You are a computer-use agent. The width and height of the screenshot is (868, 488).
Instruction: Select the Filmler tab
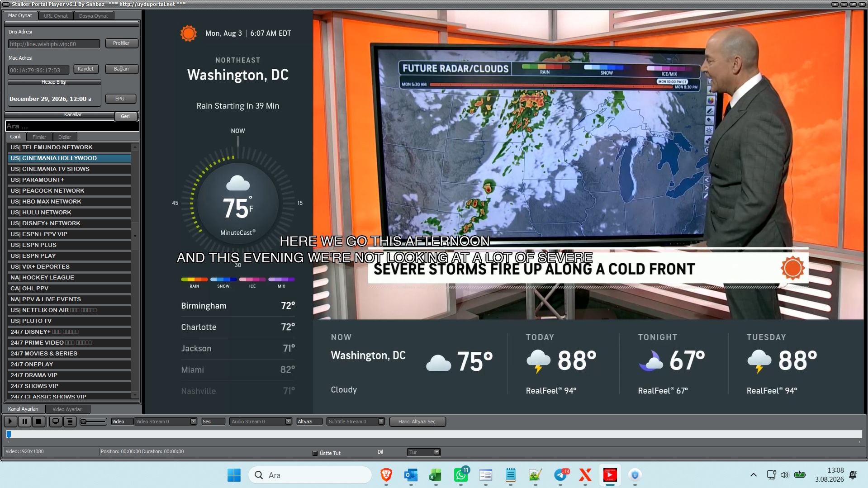pyautogui.click(x=39, y=137)
